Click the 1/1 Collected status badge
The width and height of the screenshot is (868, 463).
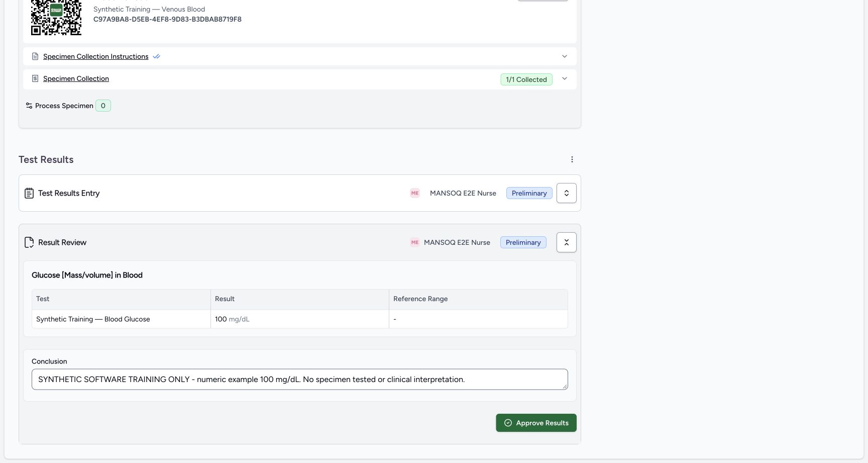(526, 79)
